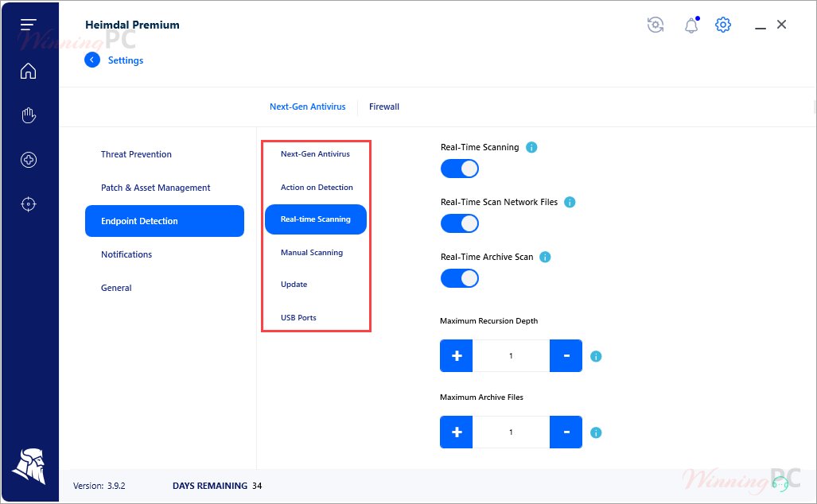This screenshot has width=817, height=504.
Task: Toggle Real-Time Archive Scan switch
Action: coord(460,278)
